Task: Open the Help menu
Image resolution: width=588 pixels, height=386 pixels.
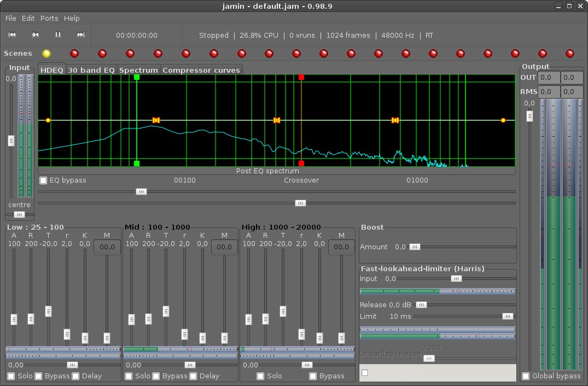Action: pyautogui.click(x=72, y=19)
